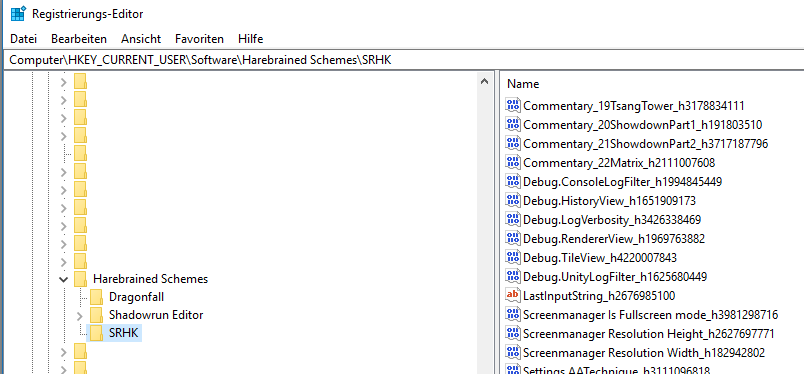
Task: Click Debug.HistoryView_h1651909173 entry
Action: [609, 201]
